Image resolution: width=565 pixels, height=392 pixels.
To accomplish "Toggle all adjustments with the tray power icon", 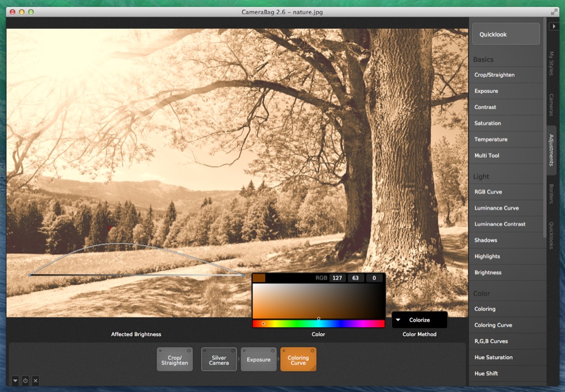I will [x=25, y=380].
